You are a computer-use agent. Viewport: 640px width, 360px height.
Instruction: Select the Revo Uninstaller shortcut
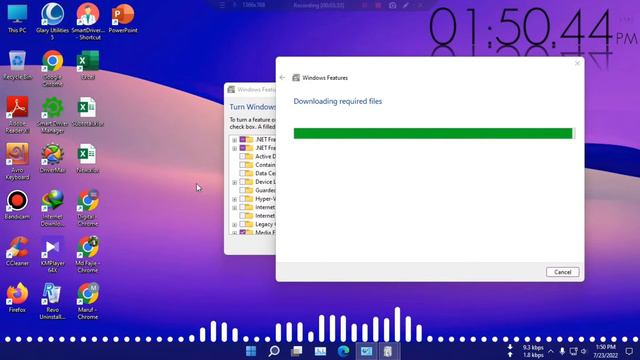pyautogui.click(x=52, y=301)
